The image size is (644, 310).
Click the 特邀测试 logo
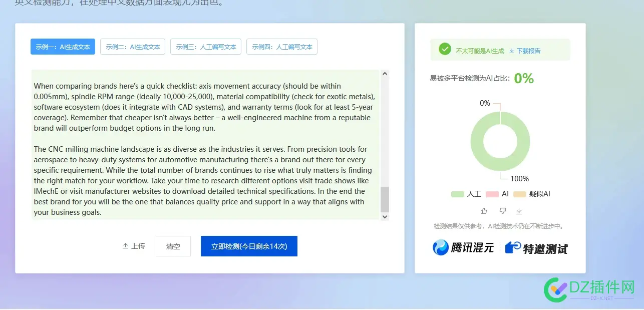537,247
